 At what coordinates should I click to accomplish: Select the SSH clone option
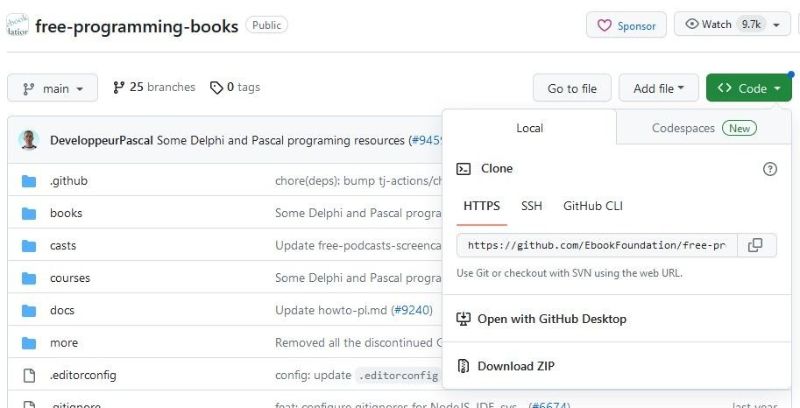[x=531, y=206]
